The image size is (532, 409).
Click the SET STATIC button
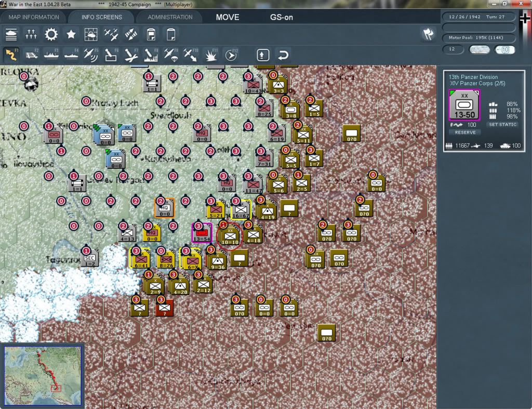click(x=503, y=125)
